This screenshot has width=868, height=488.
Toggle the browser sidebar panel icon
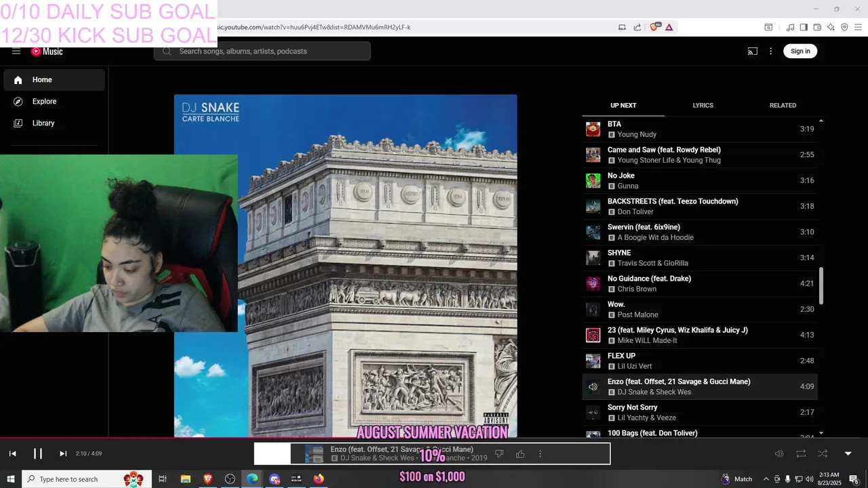coord(804,27)
